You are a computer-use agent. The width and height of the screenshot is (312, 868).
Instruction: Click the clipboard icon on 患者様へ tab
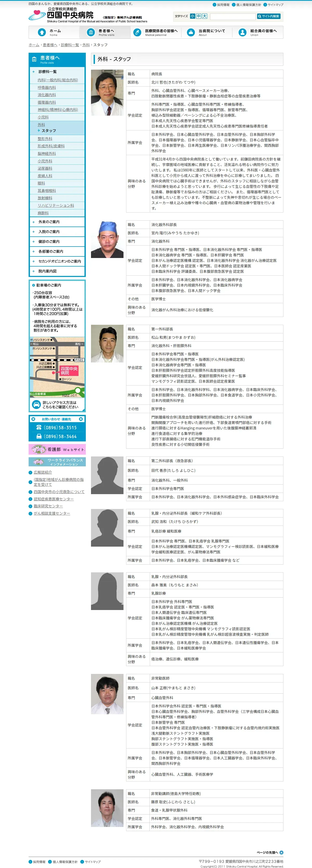(x=91, y=32)
